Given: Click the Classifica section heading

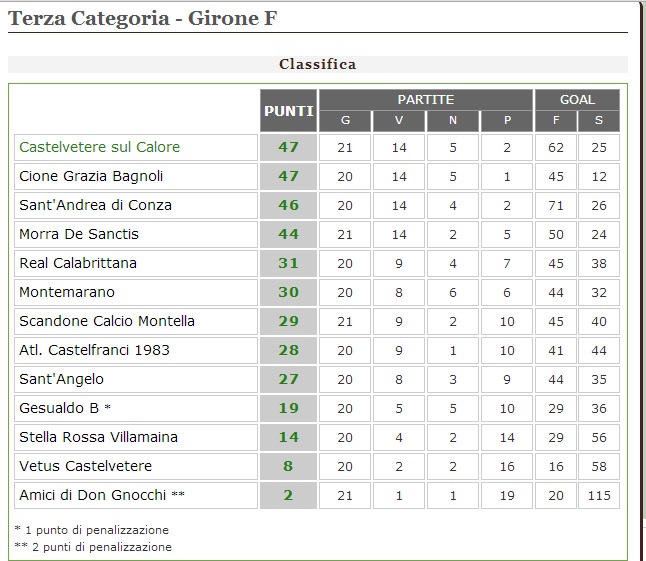Looking at the screenshot, I should (317, 64).
